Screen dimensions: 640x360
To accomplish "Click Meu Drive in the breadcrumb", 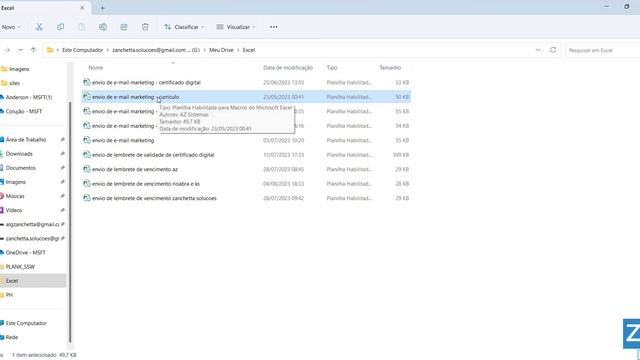I will pos(221,50).
